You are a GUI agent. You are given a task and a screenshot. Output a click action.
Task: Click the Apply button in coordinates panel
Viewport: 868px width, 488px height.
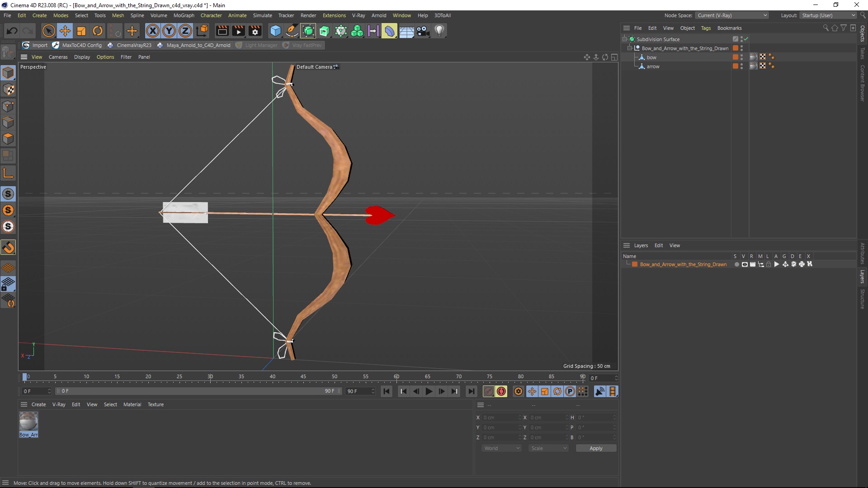click(x=596, y=447)
